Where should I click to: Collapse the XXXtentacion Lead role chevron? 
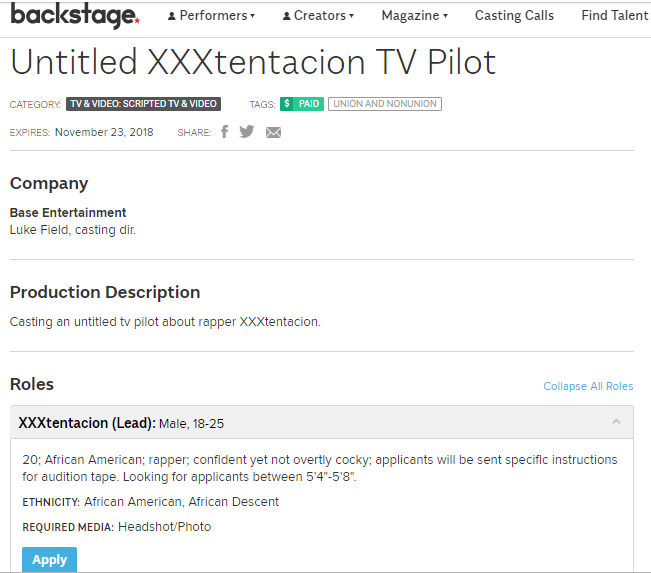616,422
